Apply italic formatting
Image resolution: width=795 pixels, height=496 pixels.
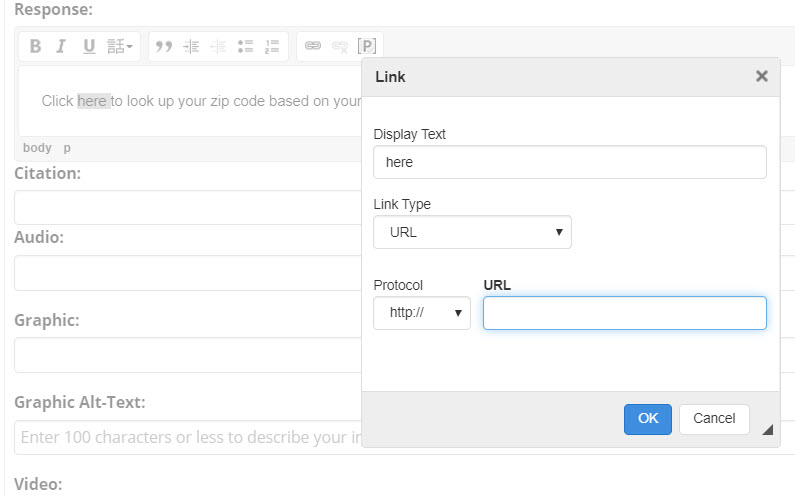(x=61, y=46)
